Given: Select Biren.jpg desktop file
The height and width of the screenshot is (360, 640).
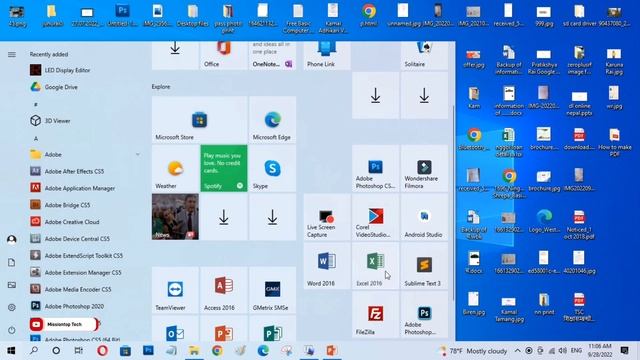Looking at the screenshot, I should [x=473, y=304].
